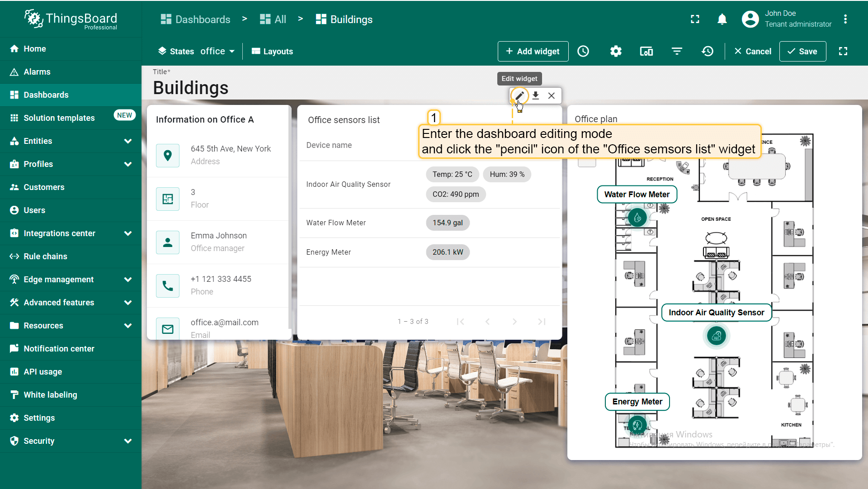
Task: Open the office state dropdown
Action: (x=217, y=51)
